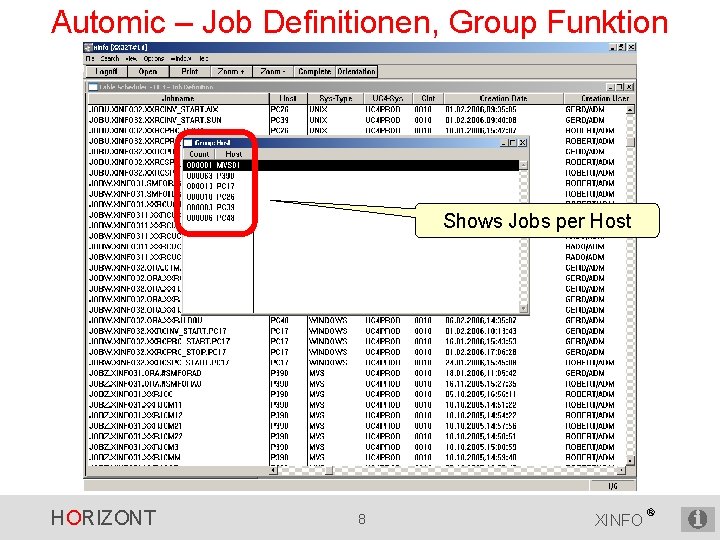Click the Creation User column header
720x540 pixels.
[599, 98]
